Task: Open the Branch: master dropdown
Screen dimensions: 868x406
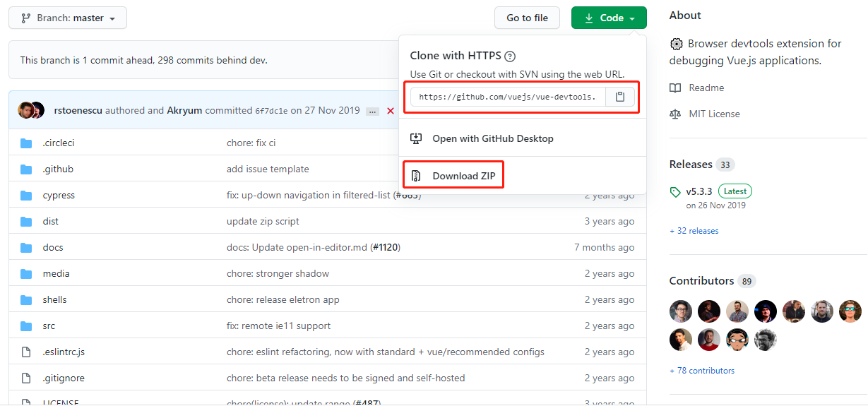Action: tap(68, 18)
